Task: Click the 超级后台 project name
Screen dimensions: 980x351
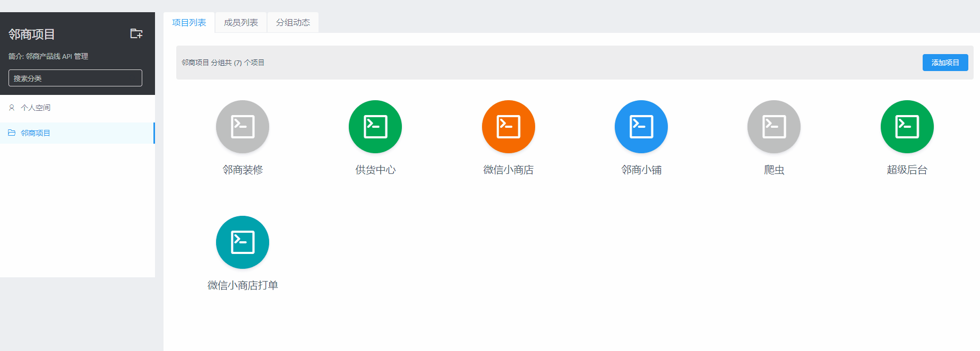Action: [907, 170]
